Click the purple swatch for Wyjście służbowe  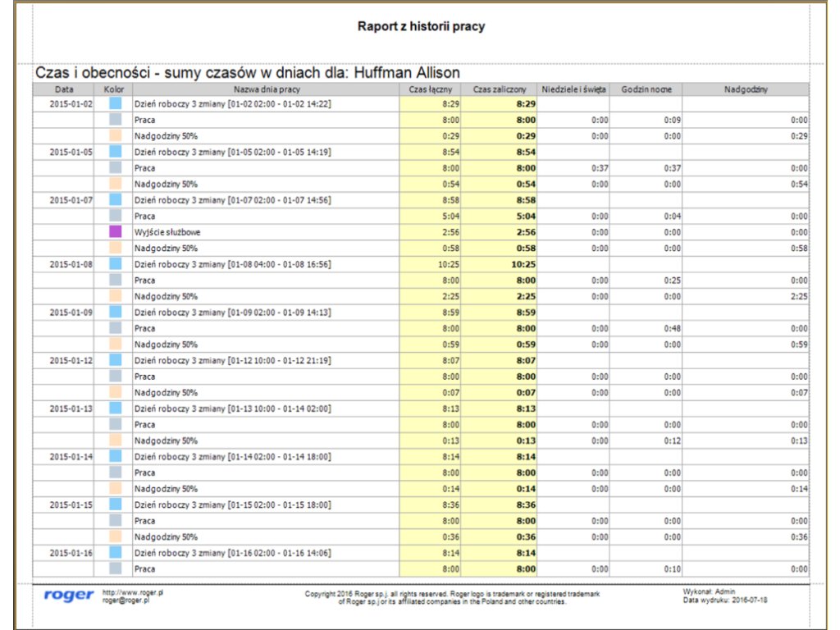point(116,232)
